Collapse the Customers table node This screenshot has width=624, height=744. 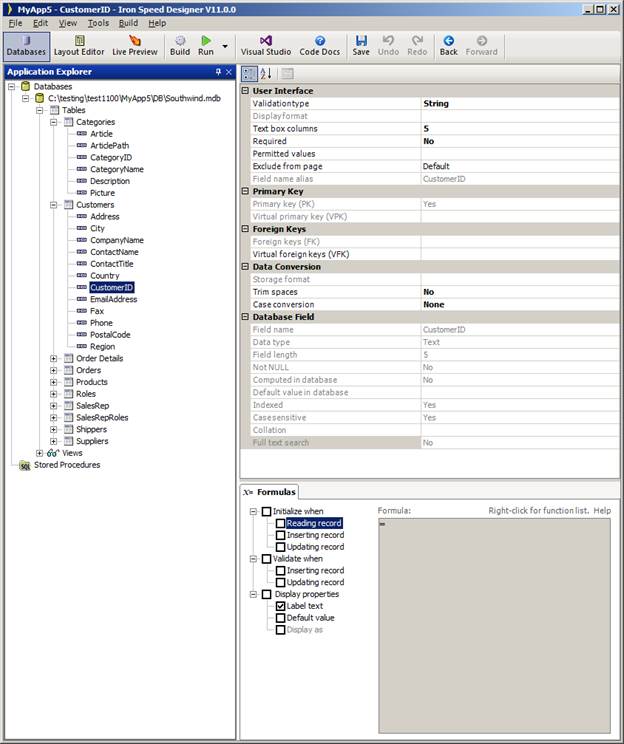click(x=54, y=205)
